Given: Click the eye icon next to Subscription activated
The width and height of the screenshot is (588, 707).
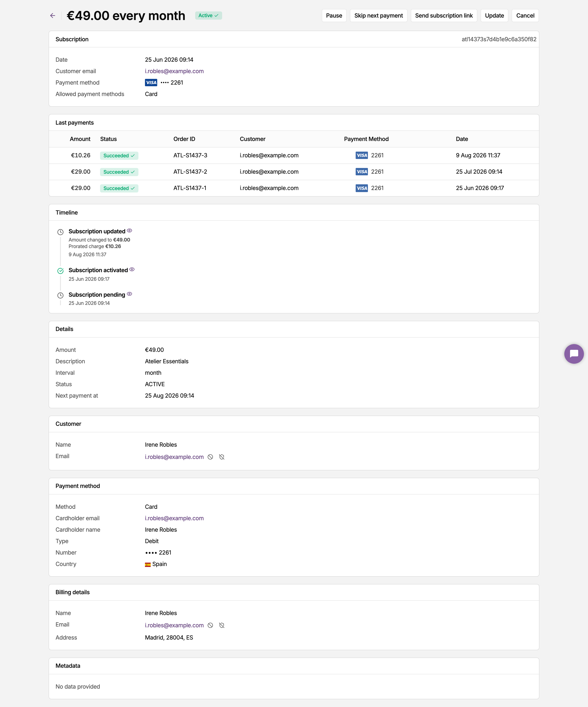Looking at the screenshot, I should pos(132,269).
